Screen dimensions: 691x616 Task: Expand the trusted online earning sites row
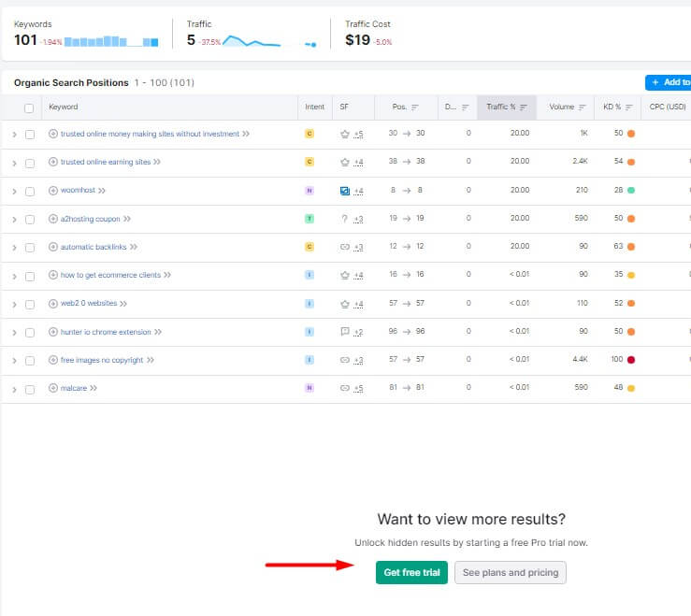click(x=14, y=163)
